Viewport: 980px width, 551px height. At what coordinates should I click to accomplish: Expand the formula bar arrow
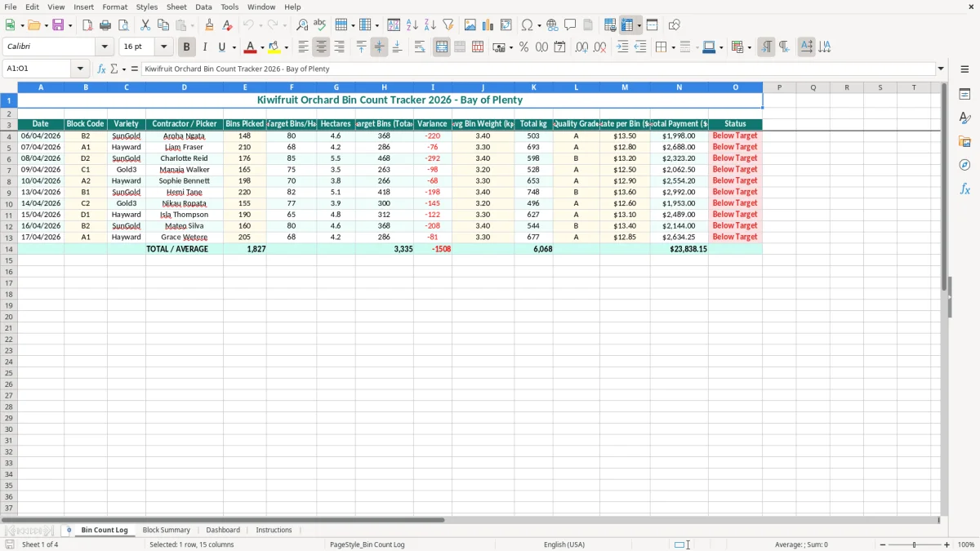pos(941,69)
